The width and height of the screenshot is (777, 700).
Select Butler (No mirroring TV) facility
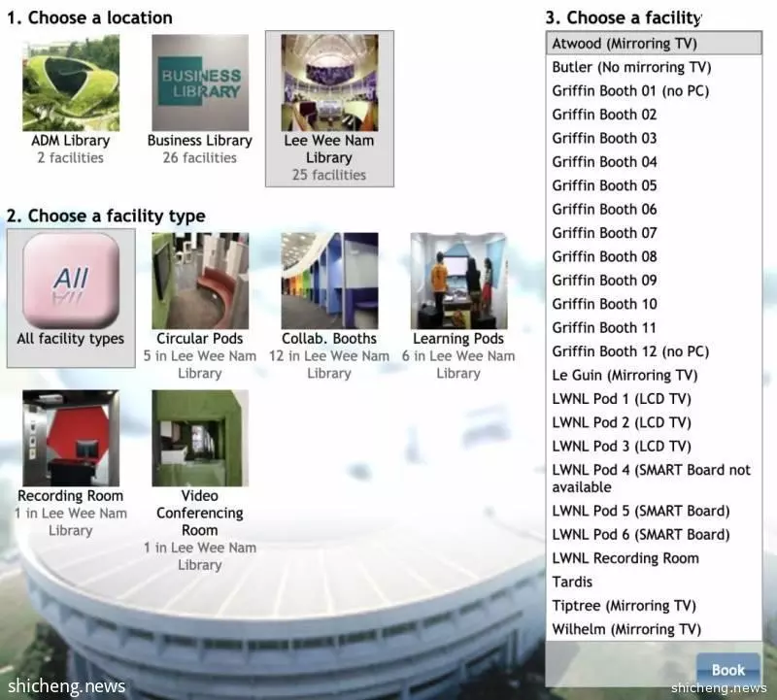(654, 67)
